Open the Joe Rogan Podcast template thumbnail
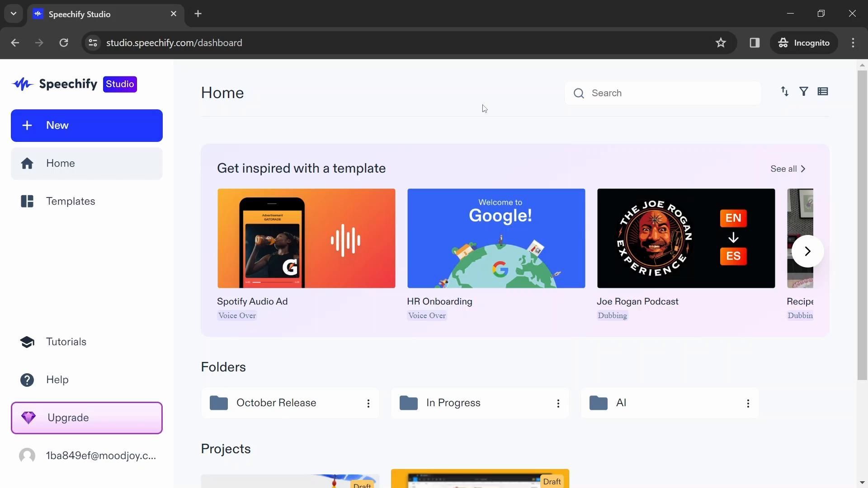This screenshot has height=488, width=868. pyautogui.click(x=686, y=239)
